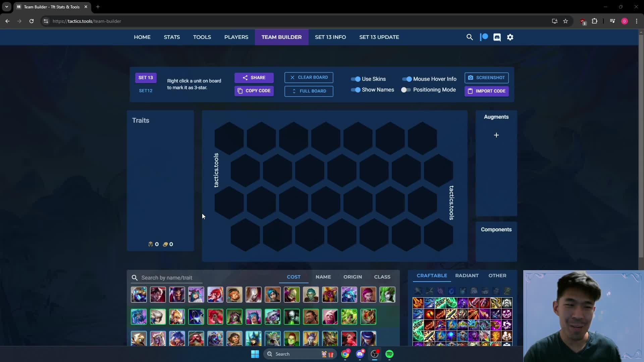Click the COPY CODE button
Viewport: 644px width, 362px height.
[x=254, y=91]
